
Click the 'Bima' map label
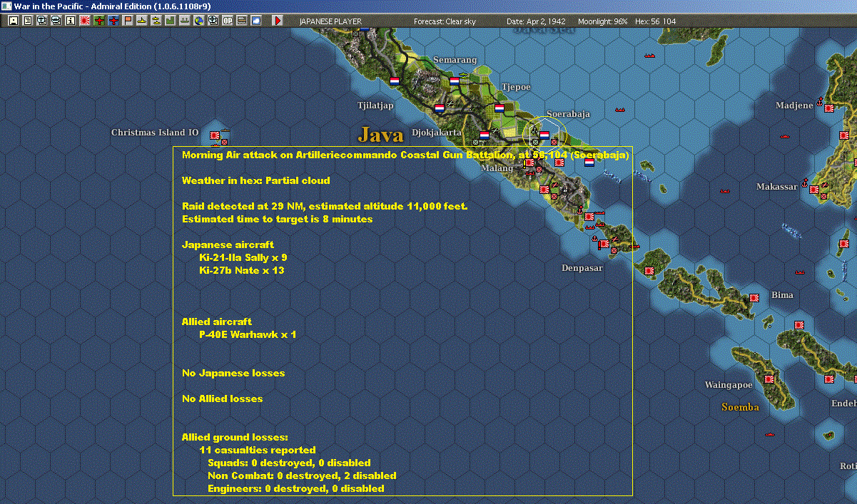coord(782,295)
